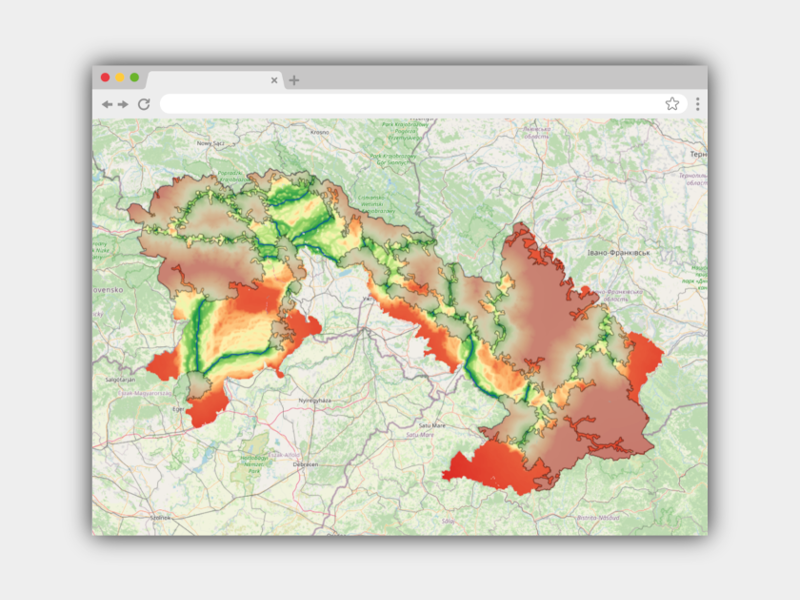Click the Bistrița-Năsăud region label
The width and height of the screenshot is (800, 600).
pyautogui.click(x=598, y=517)
